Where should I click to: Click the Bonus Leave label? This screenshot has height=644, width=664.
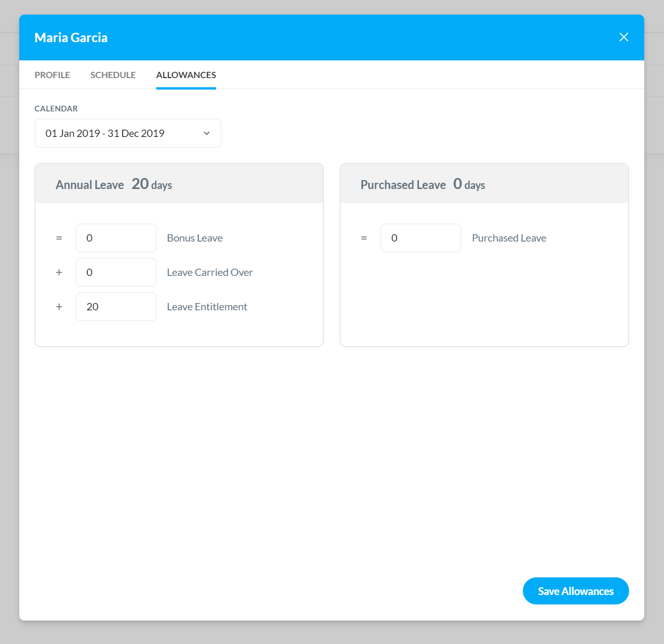[195, 238]
